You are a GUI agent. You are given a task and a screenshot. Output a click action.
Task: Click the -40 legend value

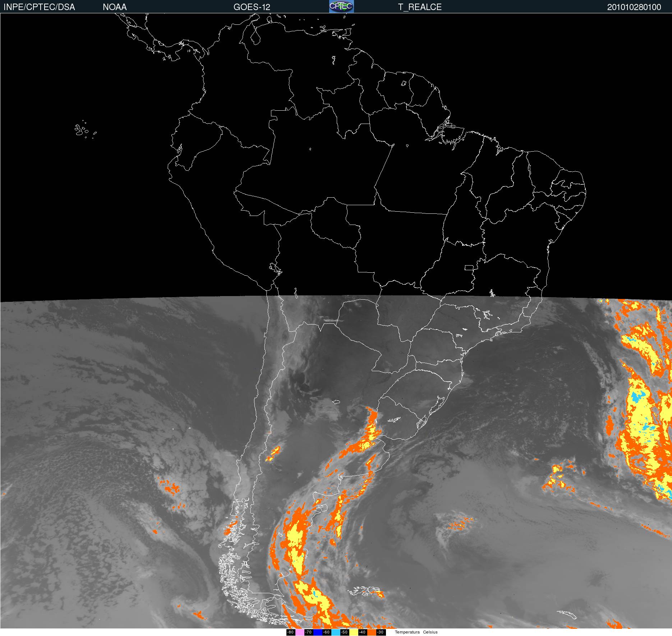point(362,632)
